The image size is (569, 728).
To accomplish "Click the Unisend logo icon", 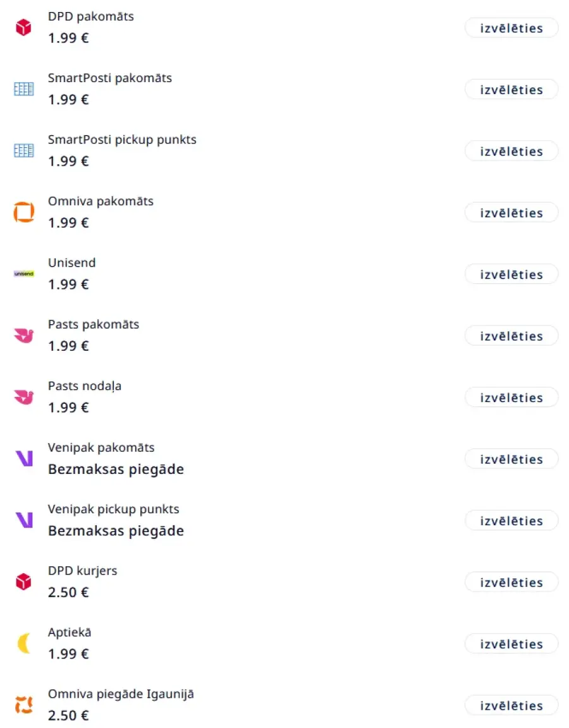I will point(23,274).
